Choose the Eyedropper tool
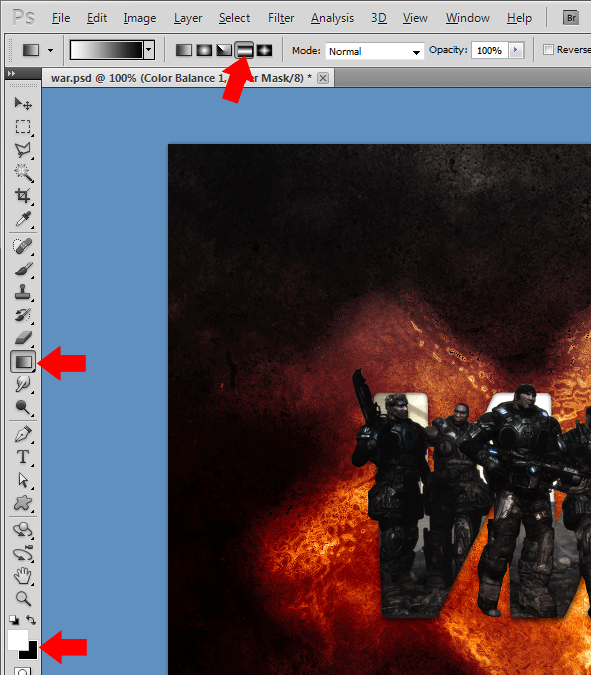Viewport: 591px width, 675px height. tap(23, 219)
